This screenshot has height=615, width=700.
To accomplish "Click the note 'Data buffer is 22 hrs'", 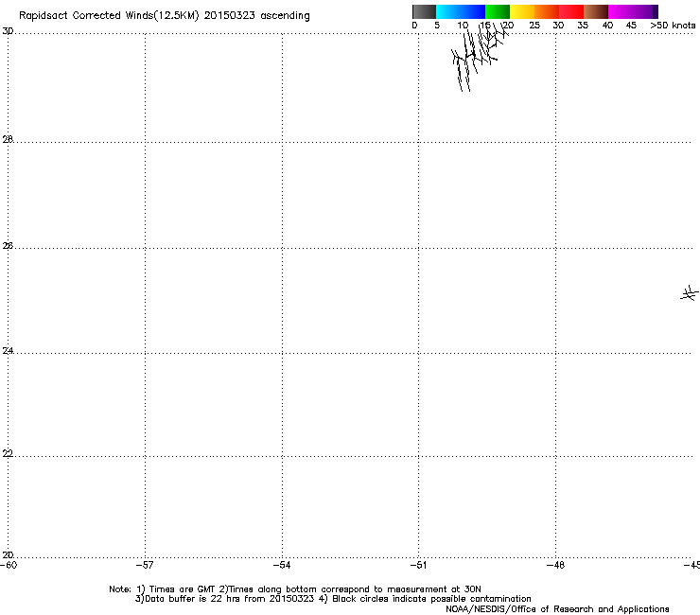I will pyautogui.click(x=193, y=599).
